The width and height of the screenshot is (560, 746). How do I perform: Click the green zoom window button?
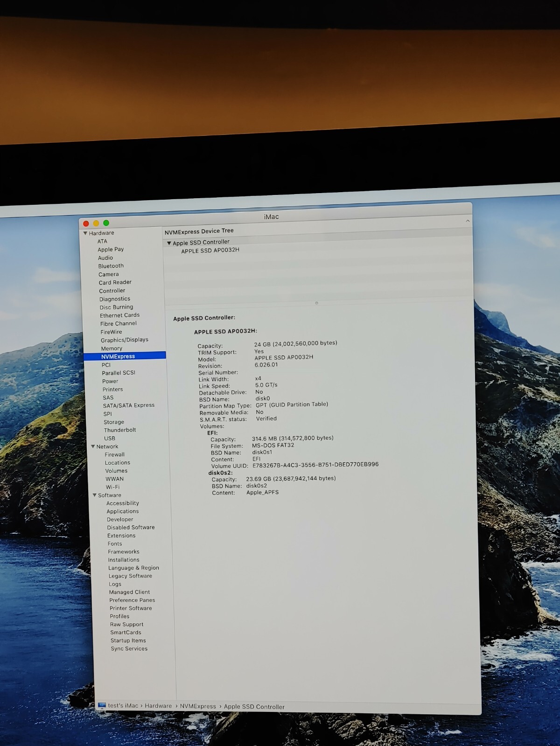coord(106,223)
